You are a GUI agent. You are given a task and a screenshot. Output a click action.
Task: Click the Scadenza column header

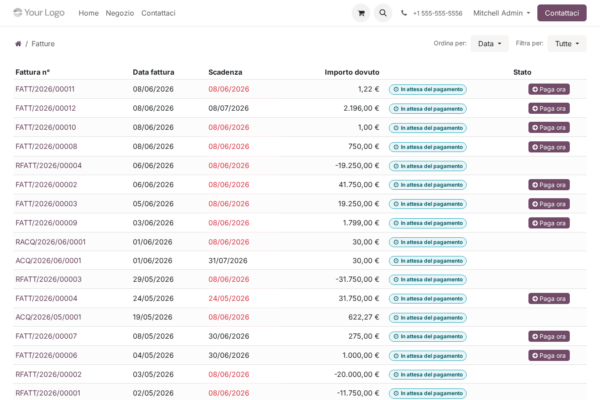tap(225, 72)
